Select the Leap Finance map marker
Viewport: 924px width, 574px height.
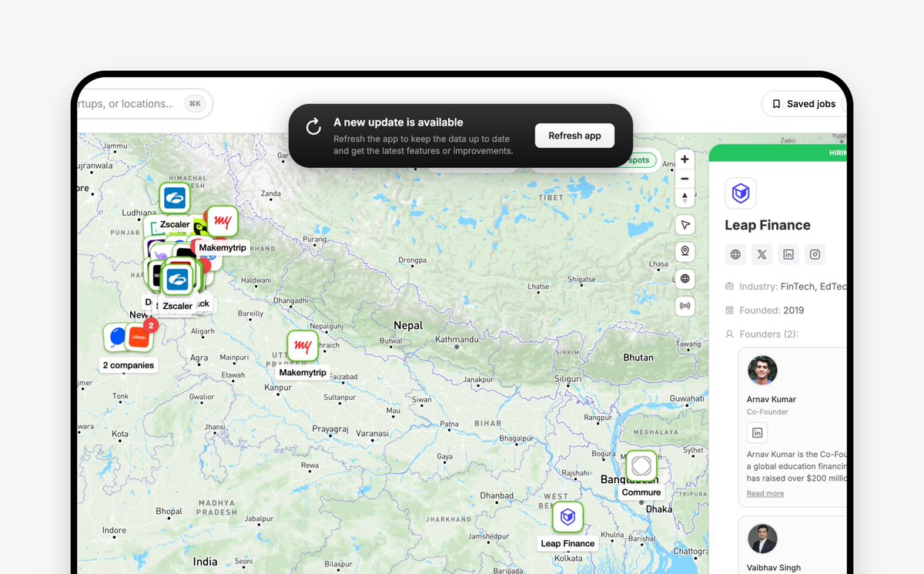(x=567, y=516)
